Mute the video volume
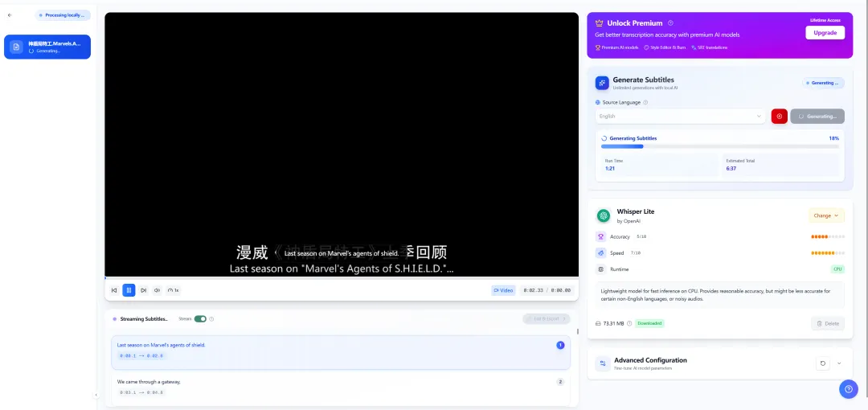Image resolution: width=868 pixels, height=410 pixels. point(158,290)
